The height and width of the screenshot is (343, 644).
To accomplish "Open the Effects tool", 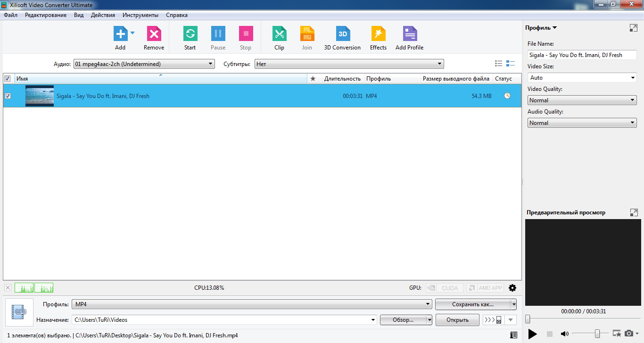I will [x=378, y=34].
